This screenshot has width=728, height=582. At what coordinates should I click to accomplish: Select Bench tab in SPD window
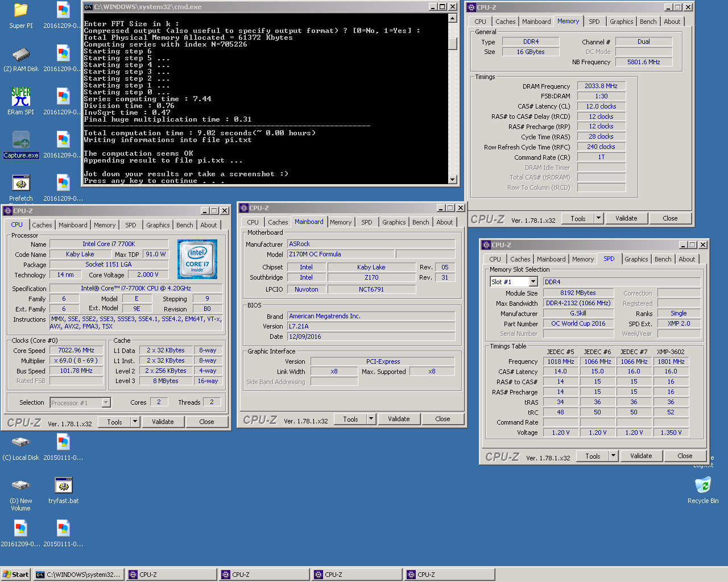[663, 259]
